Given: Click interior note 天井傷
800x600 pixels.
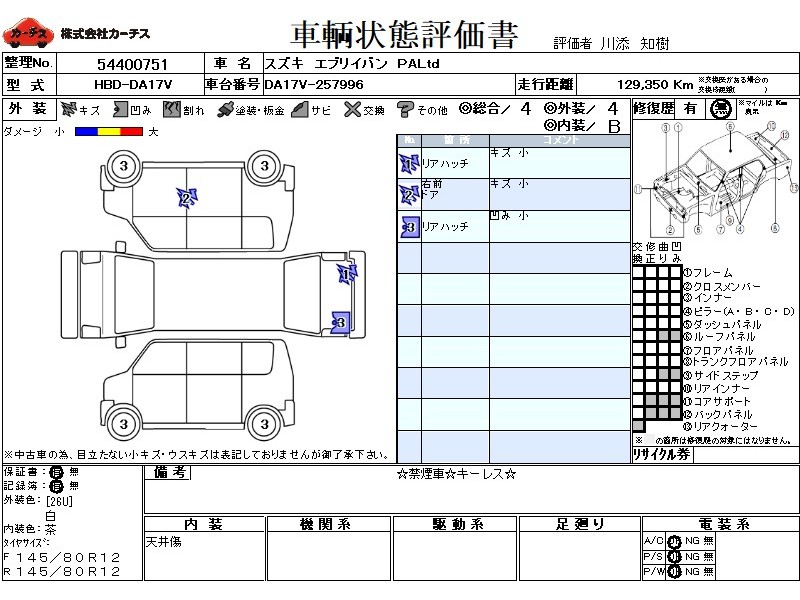Looking at the screenshot, I should pos(164,542).
